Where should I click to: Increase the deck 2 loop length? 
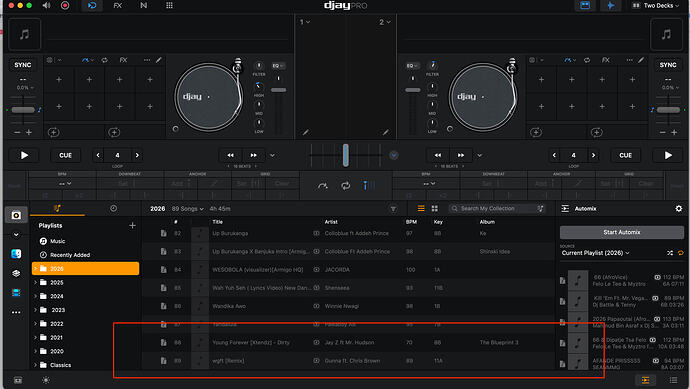pos(593,155)
